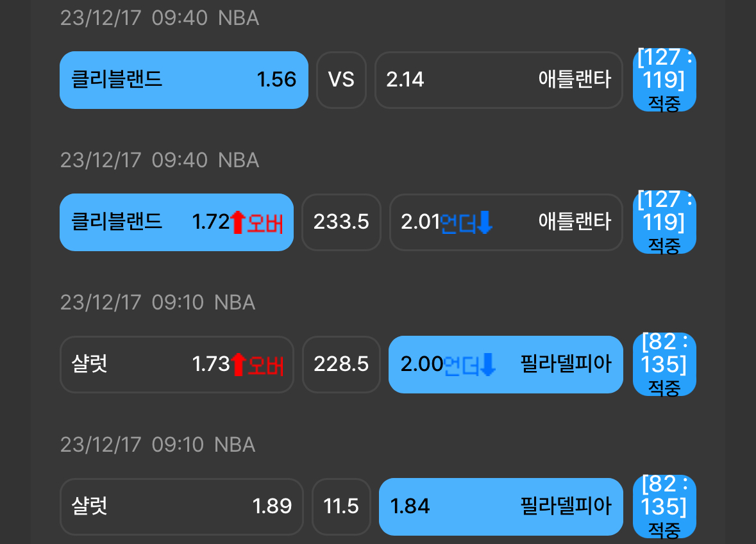Click the VS box in the first match

point(341,80)
